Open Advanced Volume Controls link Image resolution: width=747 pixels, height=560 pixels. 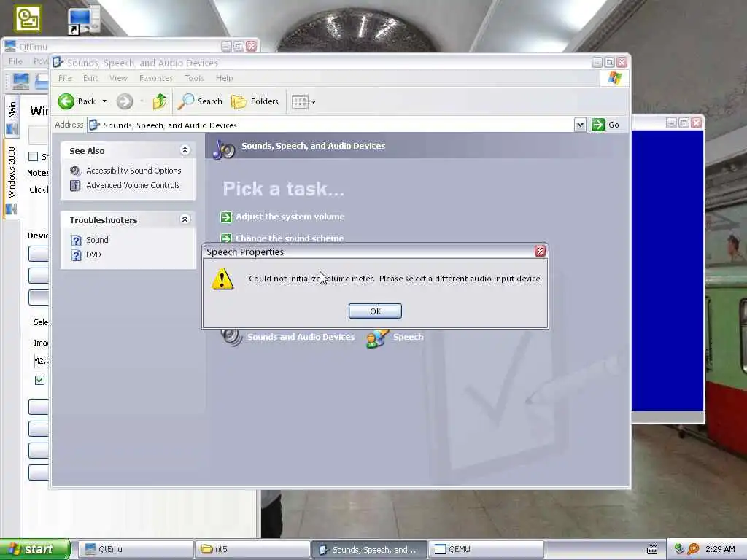[x=133, y=185]
